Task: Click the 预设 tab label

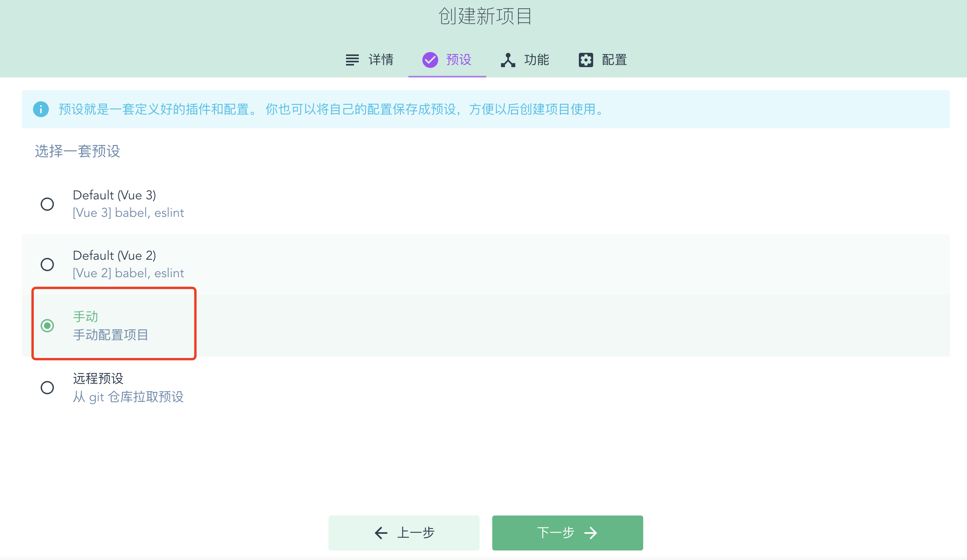Action: click(x=458, y=60)
